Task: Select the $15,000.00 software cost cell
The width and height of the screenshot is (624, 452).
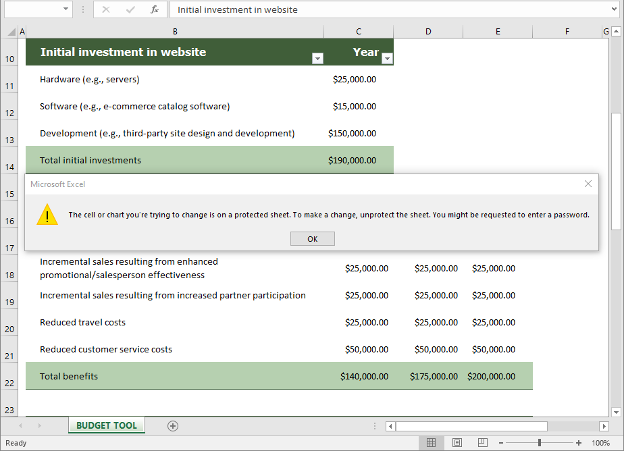Action: click(359, 106)
